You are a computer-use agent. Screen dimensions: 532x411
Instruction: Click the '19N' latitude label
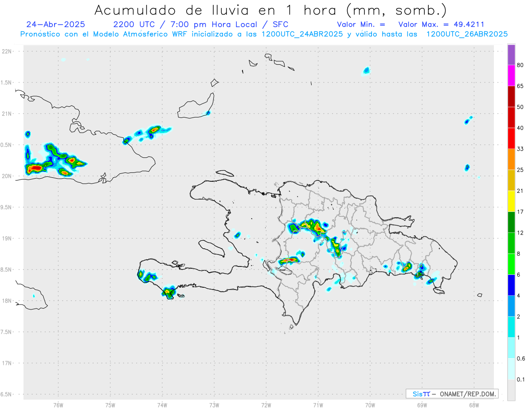(7, 238)
